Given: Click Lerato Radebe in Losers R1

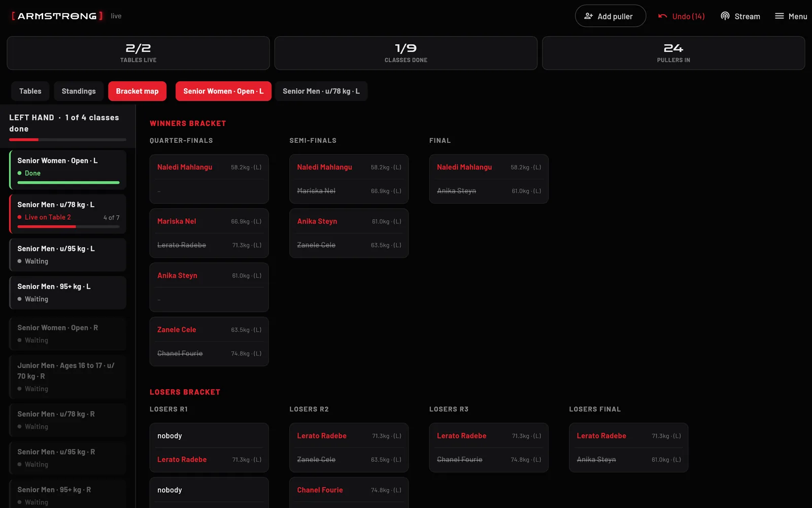Looking at the screenshot, I should click(x=182, y=460).
